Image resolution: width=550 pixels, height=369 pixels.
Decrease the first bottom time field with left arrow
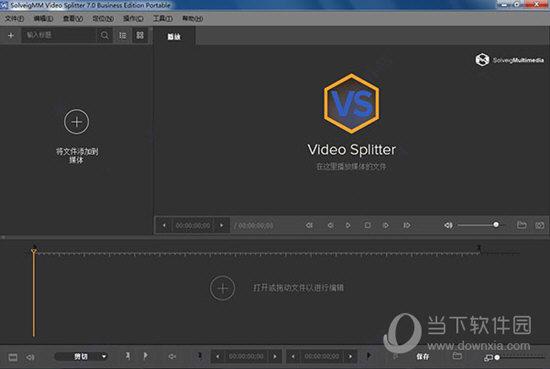217,357
